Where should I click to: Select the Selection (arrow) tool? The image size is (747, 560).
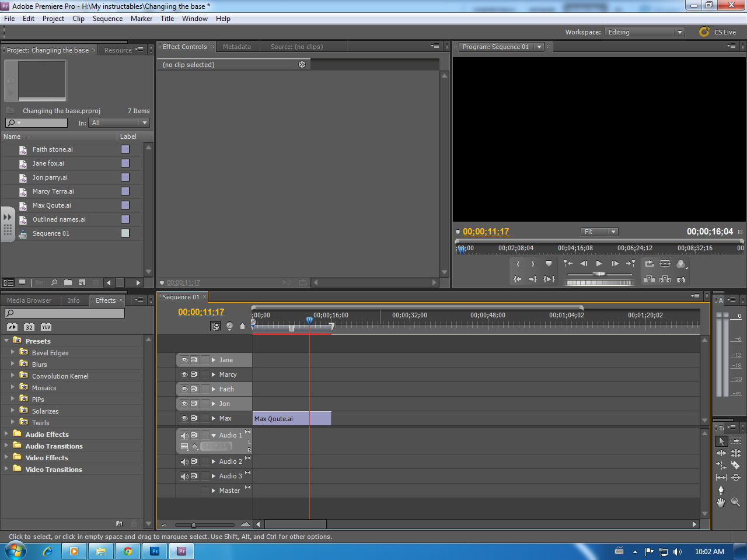click(x=721, y=441)
